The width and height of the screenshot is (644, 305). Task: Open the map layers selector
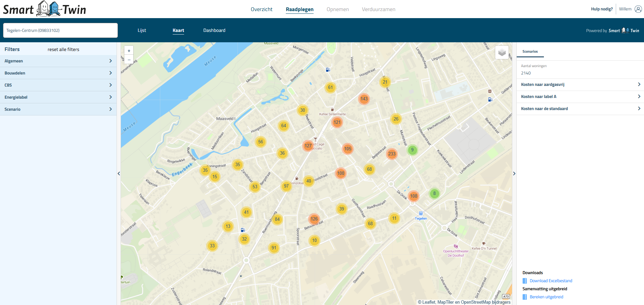502,52
